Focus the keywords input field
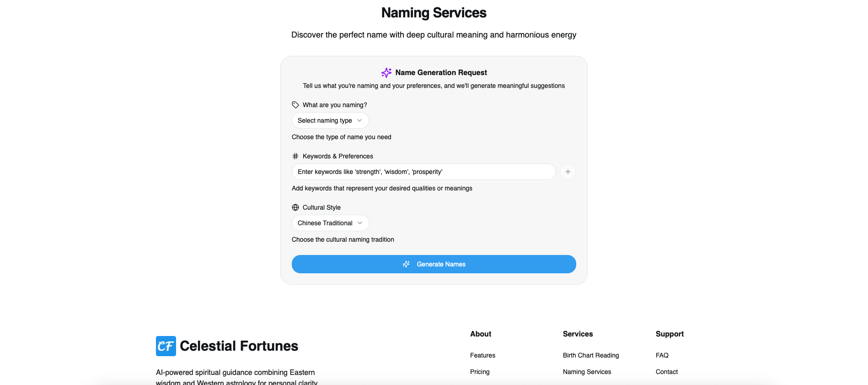This screenshot has width=868, height=385. click(x=423, y=172)
